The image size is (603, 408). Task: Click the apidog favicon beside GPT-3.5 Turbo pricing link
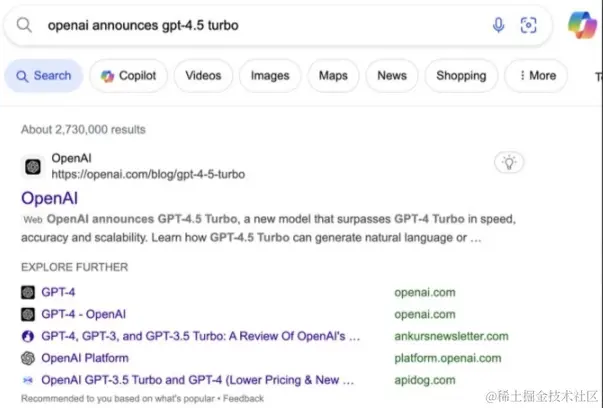28,380
